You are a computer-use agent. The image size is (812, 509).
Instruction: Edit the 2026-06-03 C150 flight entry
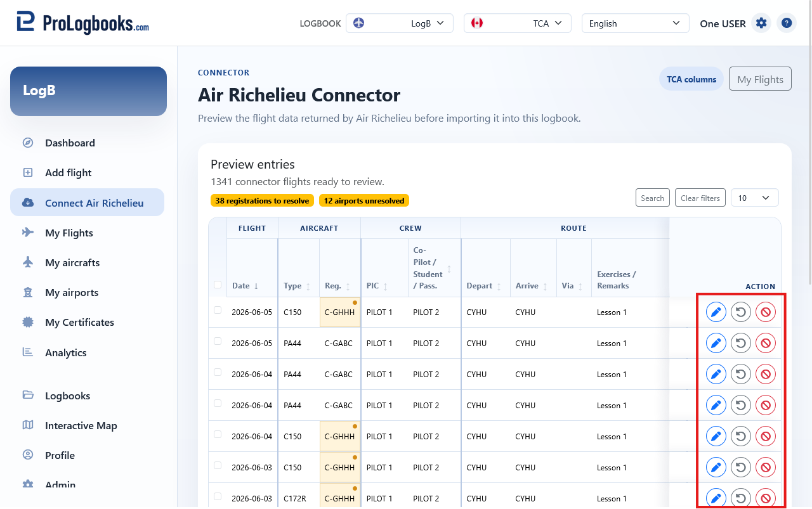click(716, 467)
